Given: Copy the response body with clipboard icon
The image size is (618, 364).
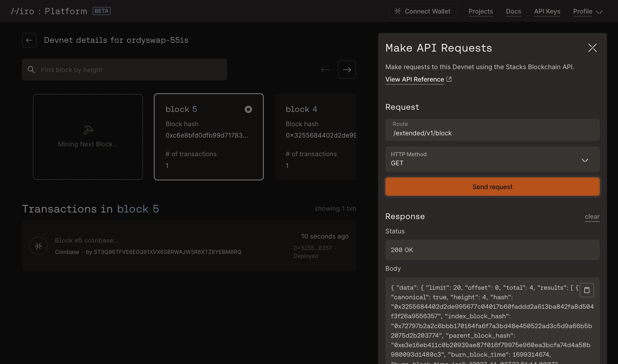Looking at the screenshot, I should (587, 290).
